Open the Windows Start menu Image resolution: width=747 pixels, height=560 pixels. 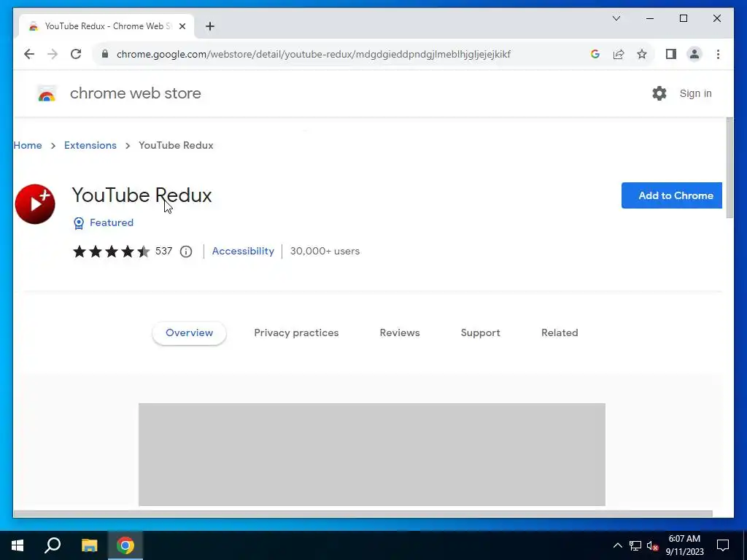pos(18,545)
